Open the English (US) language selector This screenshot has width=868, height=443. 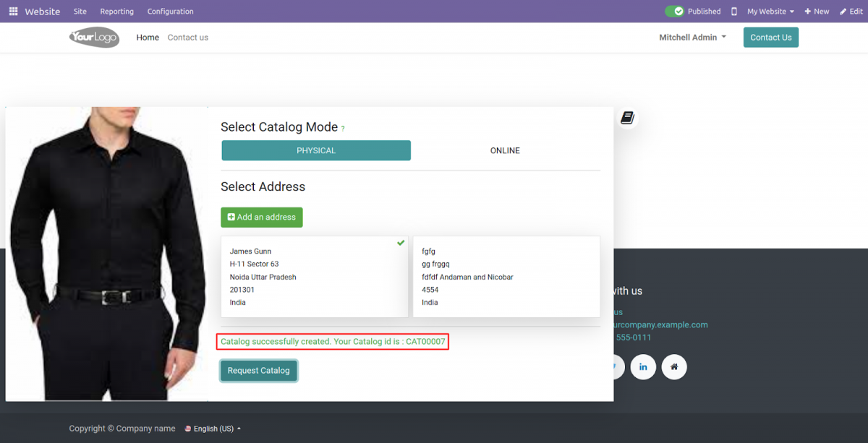click(x=211, y=428)
